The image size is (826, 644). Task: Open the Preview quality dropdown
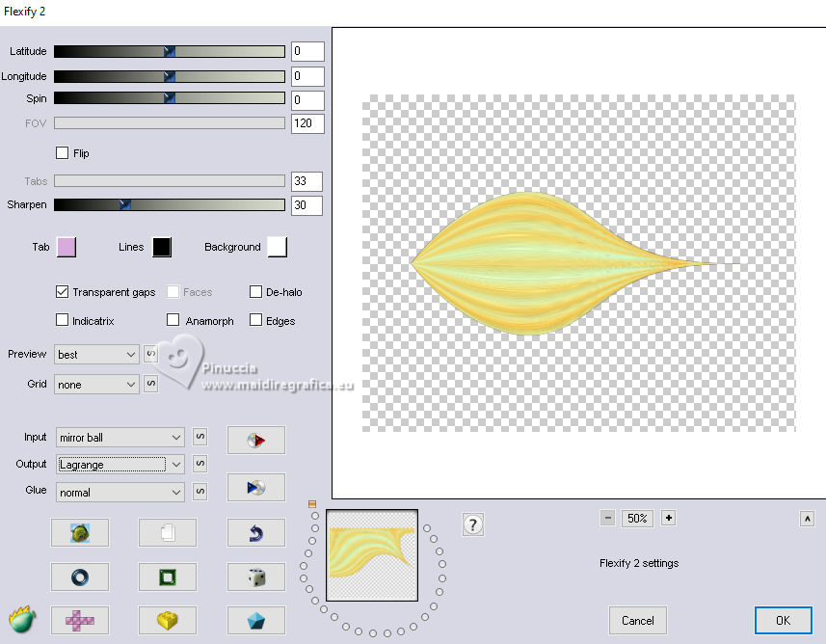pos(96,355)
